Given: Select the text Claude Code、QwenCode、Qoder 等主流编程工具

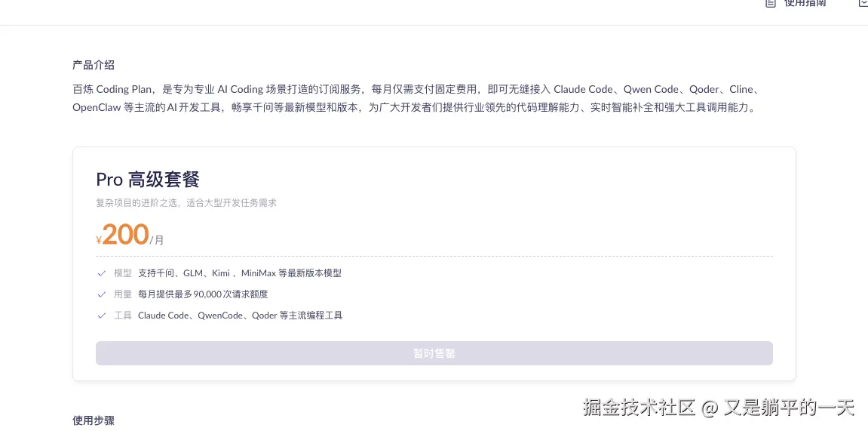Looking at the screenshot, I should 241,316.
